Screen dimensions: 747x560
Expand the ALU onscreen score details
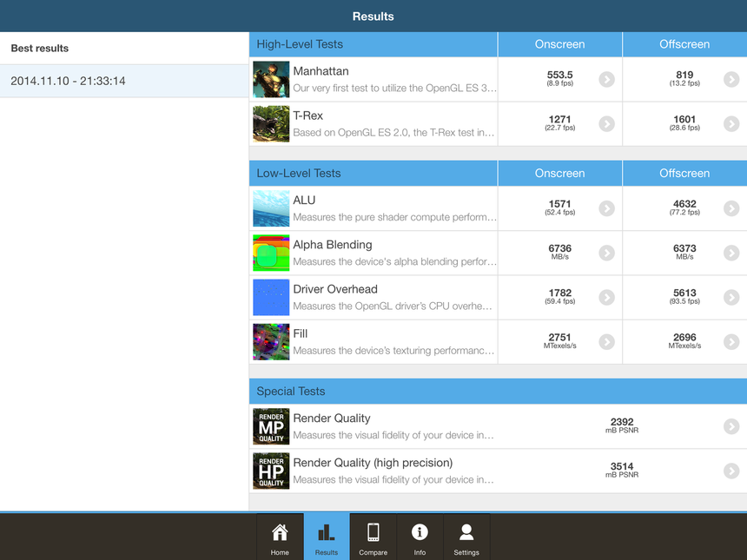605,208
